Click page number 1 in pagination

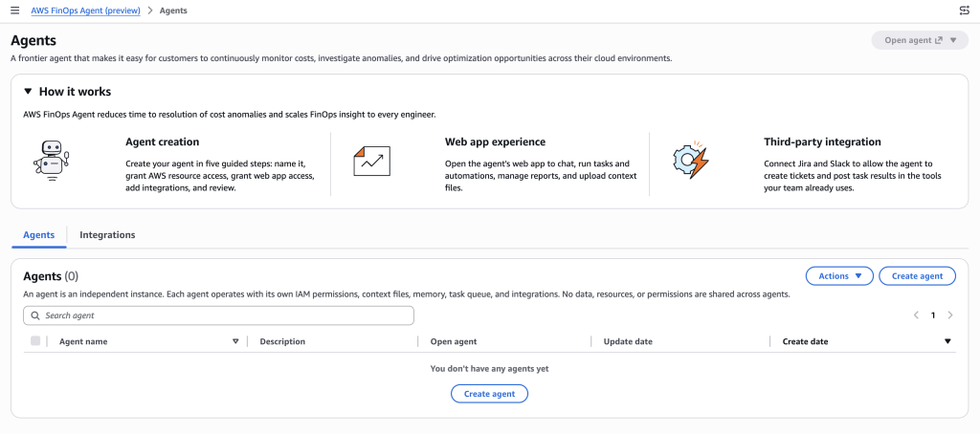[x=933, y=315]
